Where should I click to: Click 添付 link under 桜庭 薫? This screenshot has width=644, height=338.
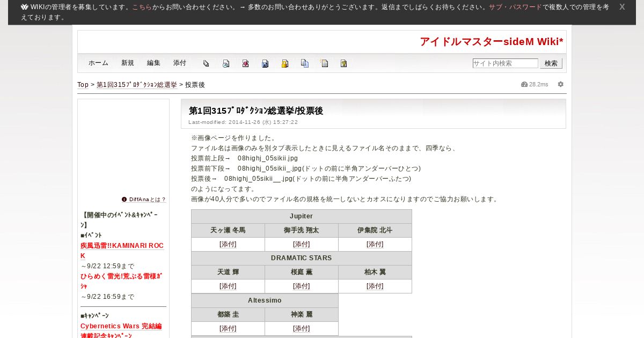pyautogui.click(x=302, y=286)
